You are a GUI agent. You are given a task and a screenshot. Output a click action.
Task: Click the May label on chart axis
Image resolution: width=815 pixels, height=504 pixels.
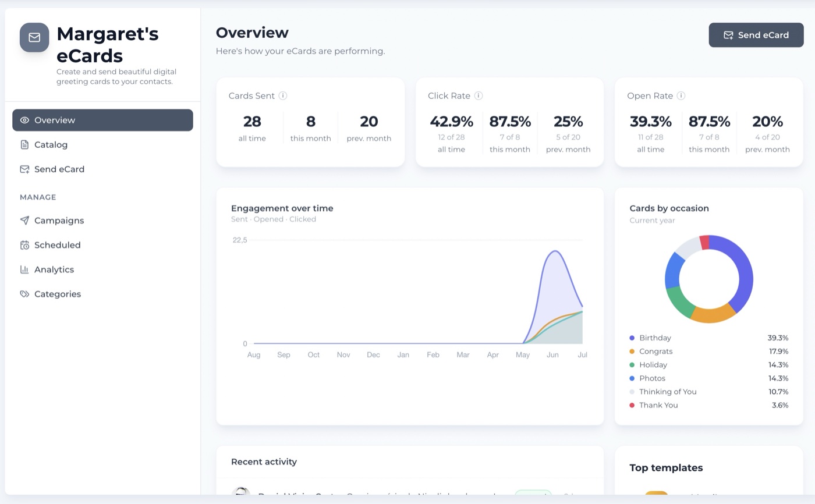pyautogui.click(x=523, y=354)
